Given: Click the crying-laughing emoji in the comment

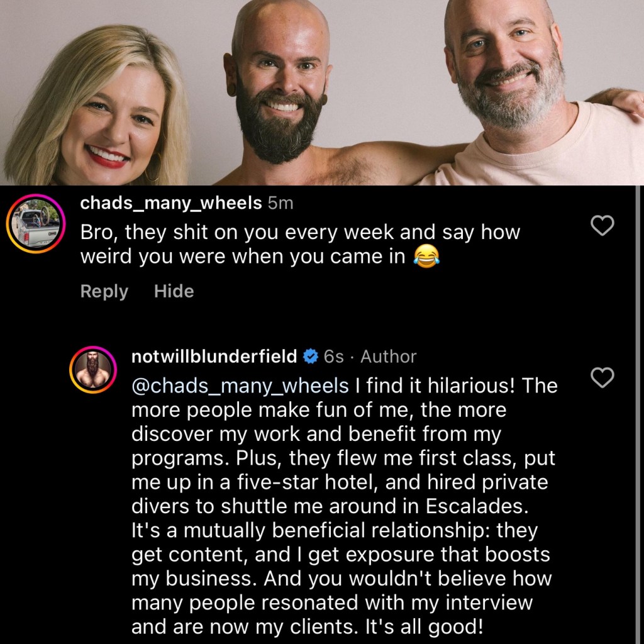Looking at the screenshot, I should 426,257.
